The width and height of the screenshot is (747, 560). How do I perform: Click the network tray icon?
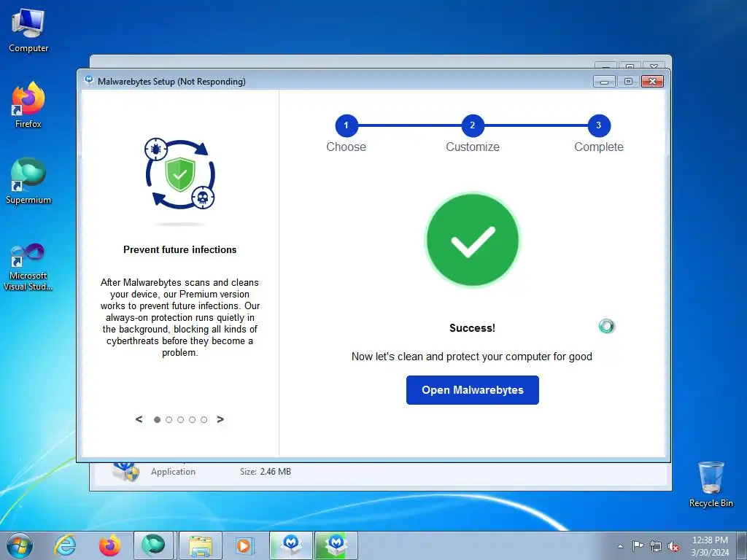click(x=656, y=546)
